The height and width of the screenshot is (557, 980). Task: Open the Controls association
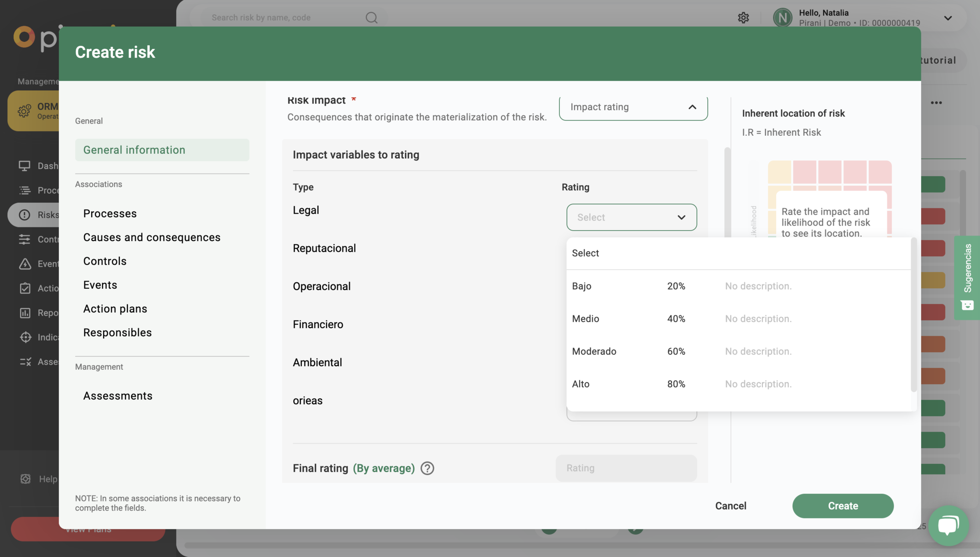tap(105, 261)
